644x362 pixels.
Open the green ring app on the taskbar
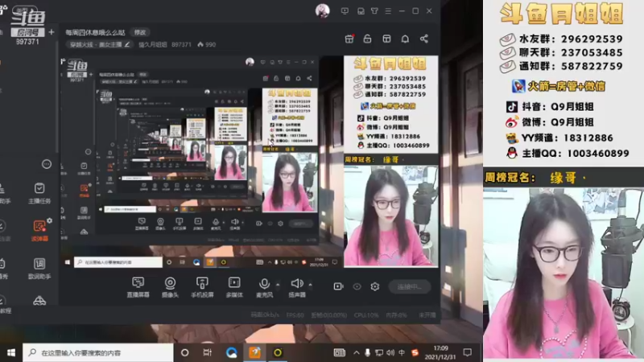coord(278,352)
